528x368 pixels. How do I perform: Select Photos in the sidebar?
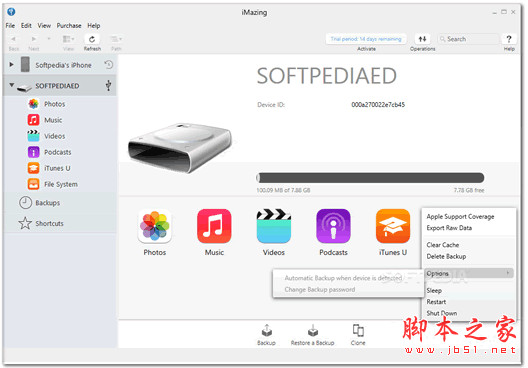pyautogui.click(x=55, y=104)
